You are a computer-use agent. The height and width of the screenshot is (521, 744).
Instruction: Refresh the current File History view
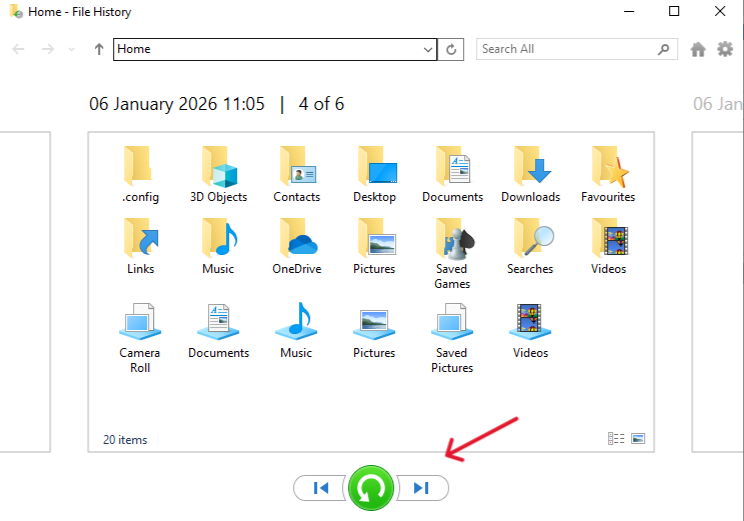451,49
